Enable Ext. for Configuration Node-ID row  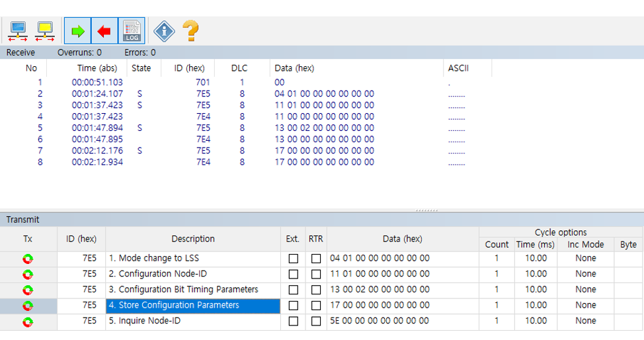tap(294, 275)
